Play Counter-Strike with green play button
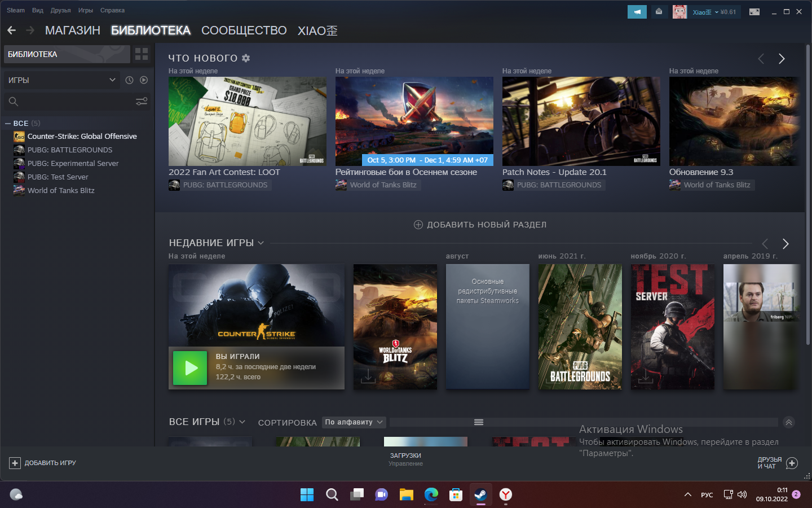 [190, 368]
